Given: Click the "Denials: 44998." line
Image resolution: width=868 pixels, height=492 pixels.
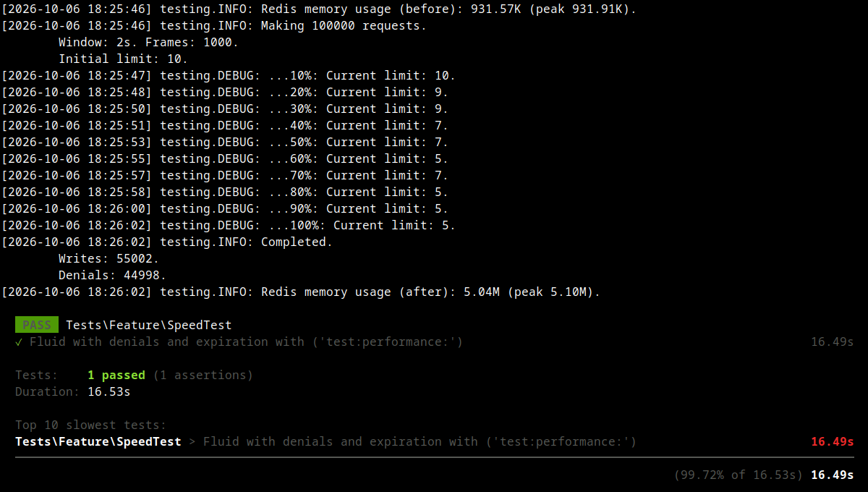Looking at the screenshot, I should coord(112,276).
